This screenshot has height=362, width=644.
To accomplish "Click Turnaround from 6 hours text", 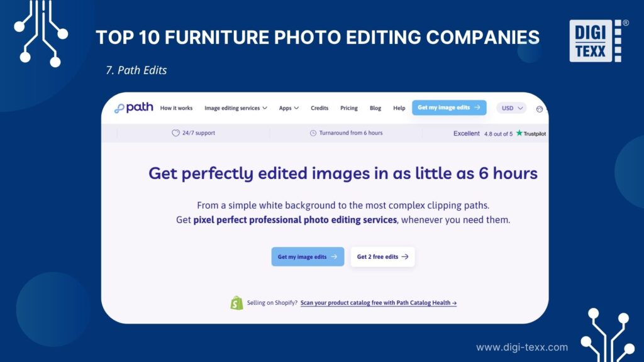I will pyautogui.click(x=351, y=133).
